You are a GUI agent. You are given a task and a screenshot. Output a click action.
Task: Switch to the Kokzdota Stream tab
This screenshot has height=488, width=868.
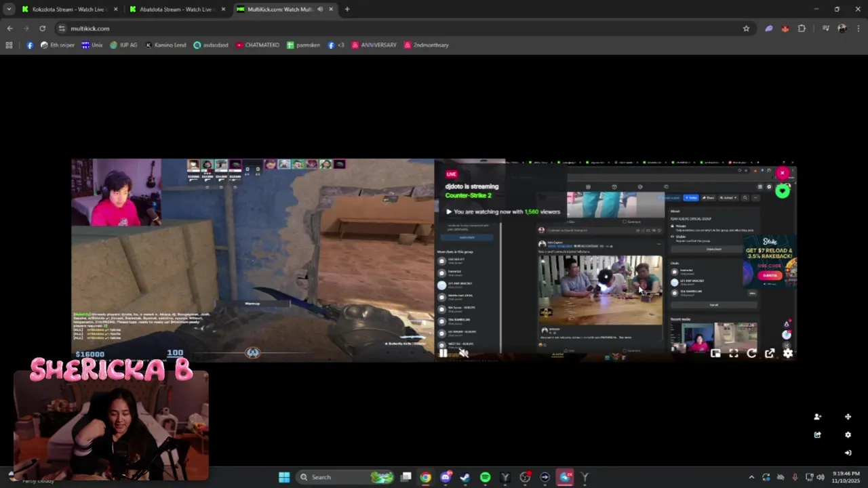click(70, 9)
